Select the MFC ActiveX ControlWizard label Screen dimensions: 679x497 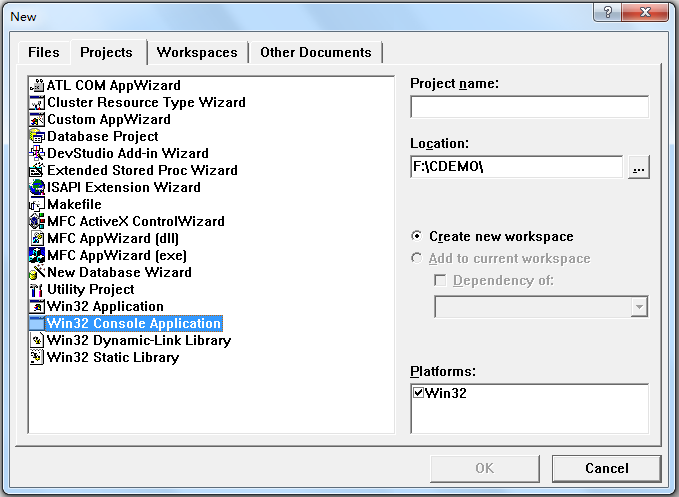coord(136,221)
